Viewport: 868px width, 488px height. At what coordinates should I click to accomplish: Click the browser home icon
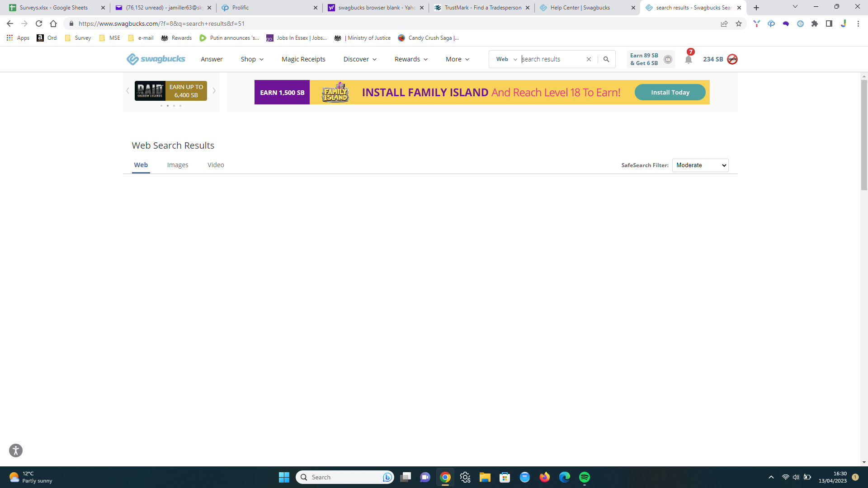[53, 23]
